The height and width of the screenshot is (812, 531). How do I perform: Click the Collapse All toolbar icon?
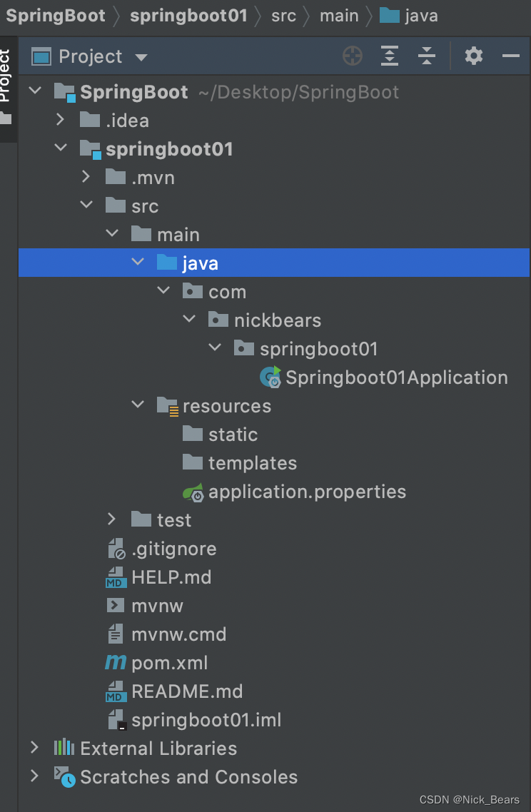tap(427, 56)
